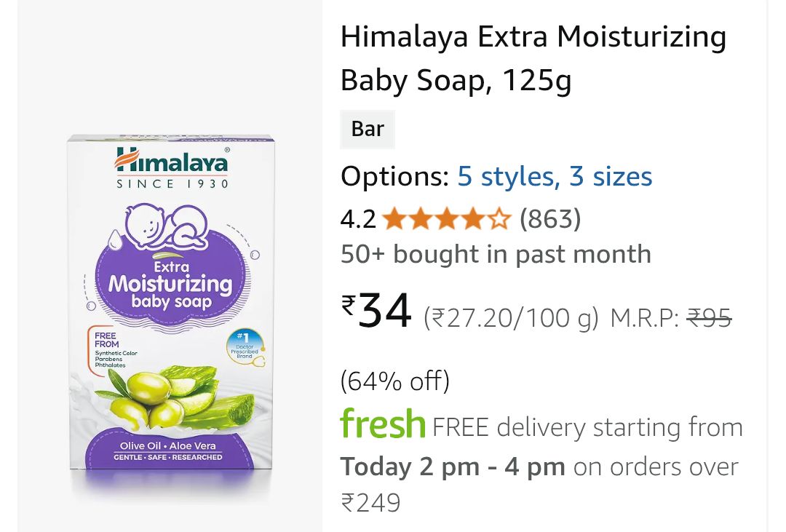Click the Olive Oil • Aloe Vera banner
The image size is (786, 532).
click(168, 445)
